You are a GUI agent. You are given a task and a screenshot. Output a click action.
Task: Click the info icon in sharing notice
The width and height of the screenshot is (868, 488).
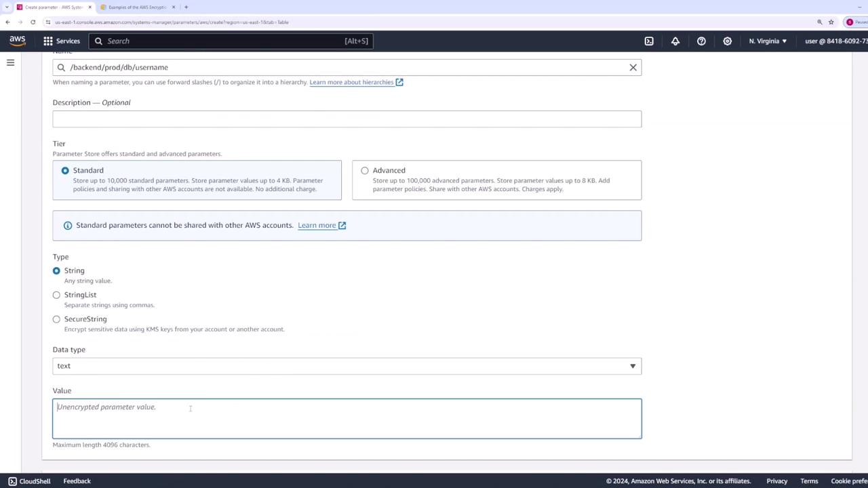68,225
